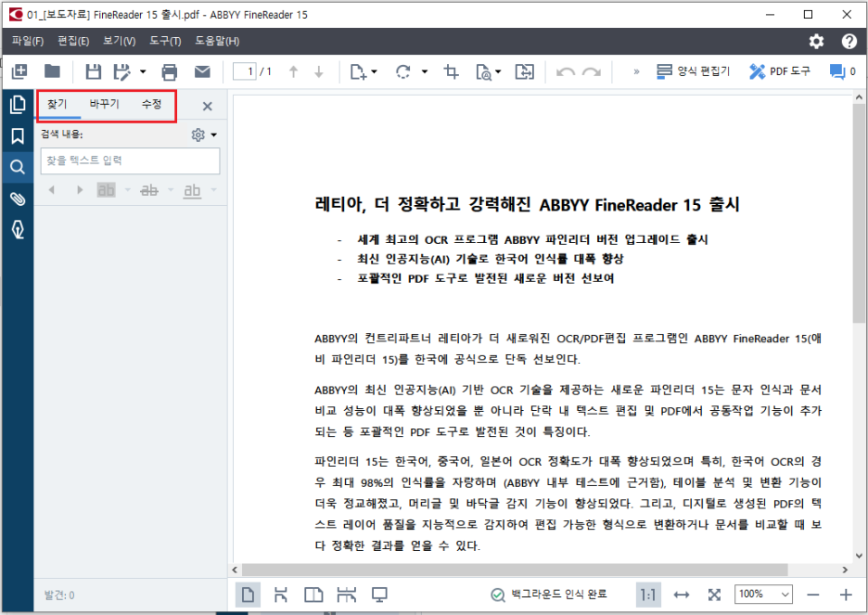This screenshot has width=868, height=615.
Task: Open settings gear in menu bar
Action: pyautogui.click(x=816, y=42)
